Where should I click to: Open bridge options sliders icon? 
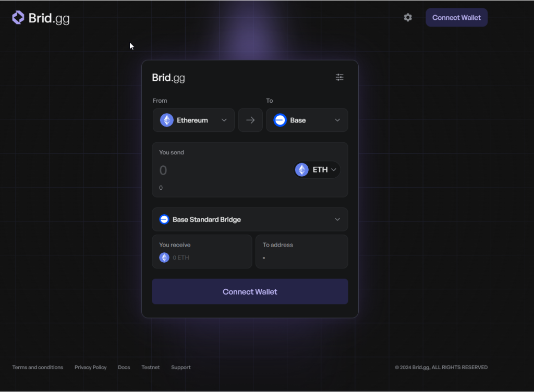pyautogui.click(x=339, y=77)
